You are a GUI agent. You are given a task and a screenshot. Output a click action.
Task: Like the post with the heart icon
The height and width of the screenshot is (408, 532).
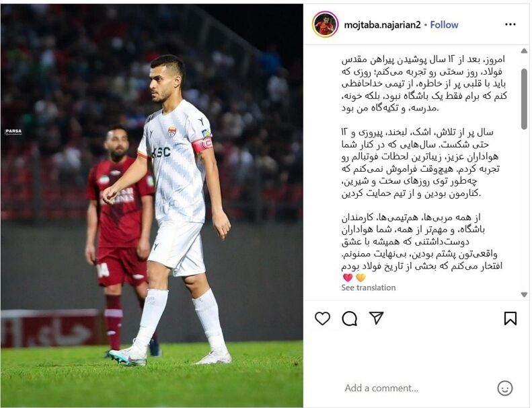pos(322,318)
